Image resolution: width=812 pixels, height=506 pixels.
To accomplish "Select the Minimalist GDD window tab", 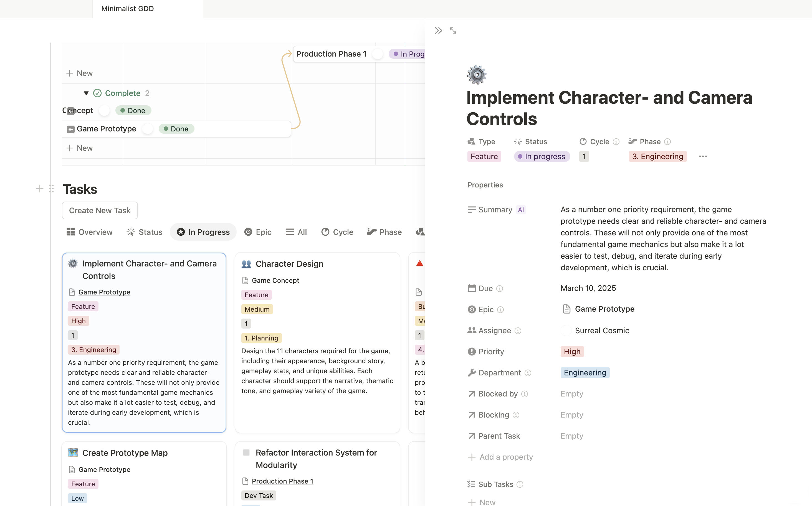I will [148, 9].
